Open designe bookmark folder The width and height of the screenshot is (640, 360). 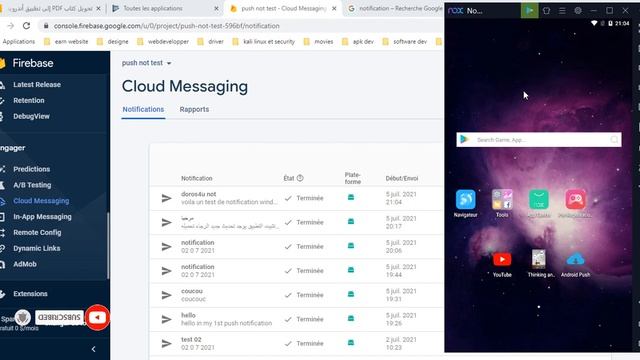pos(112,42)
